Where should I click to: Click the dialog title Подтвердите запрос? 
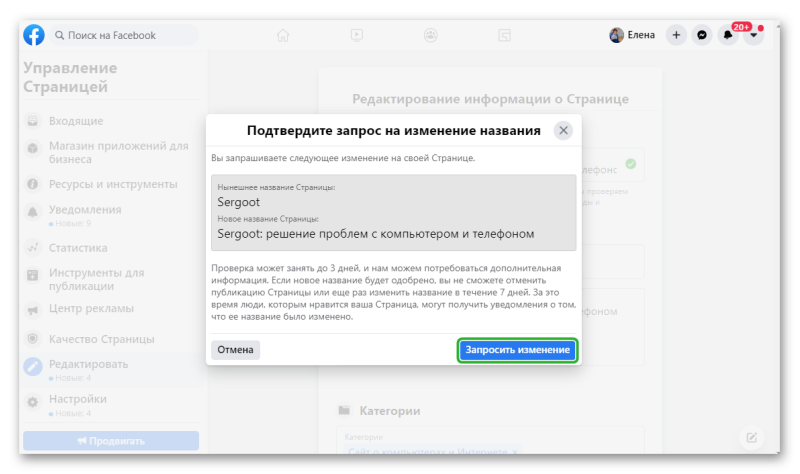point(393,131)
